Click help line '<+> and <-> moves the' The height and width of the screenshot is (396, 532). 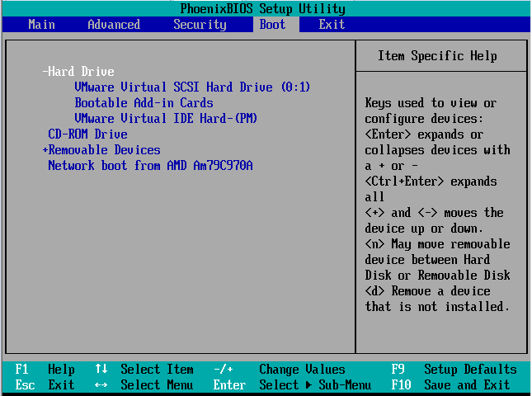tap(435, 212)
